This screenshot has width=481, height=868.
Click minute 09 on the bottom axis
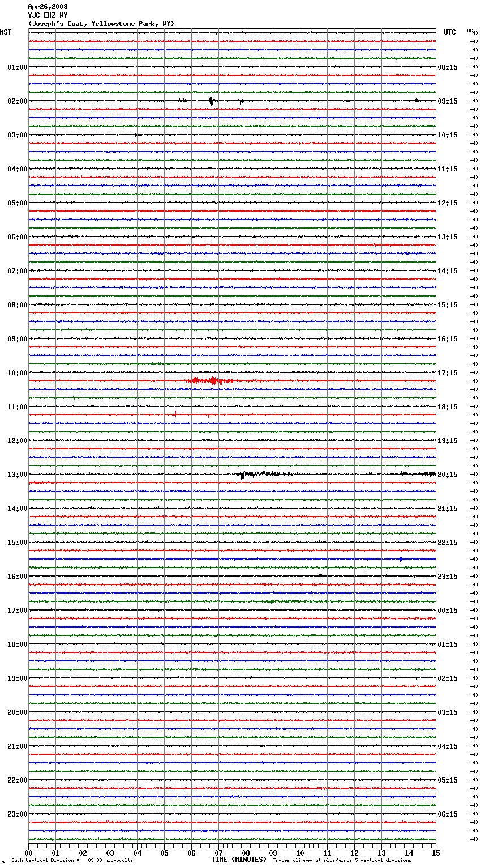pyautogui.click(x=273, y=853)
